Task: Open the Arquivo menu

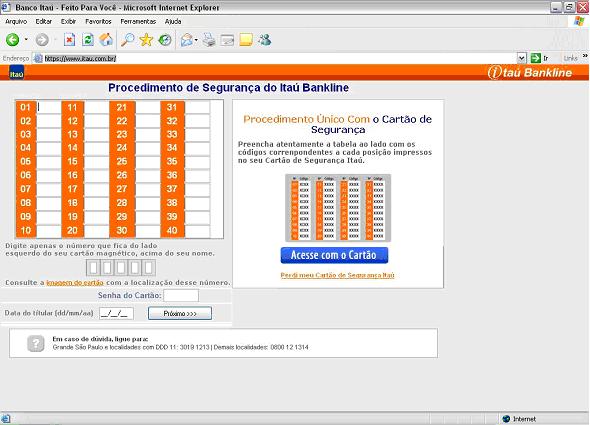Action: [x=16, y=21]
